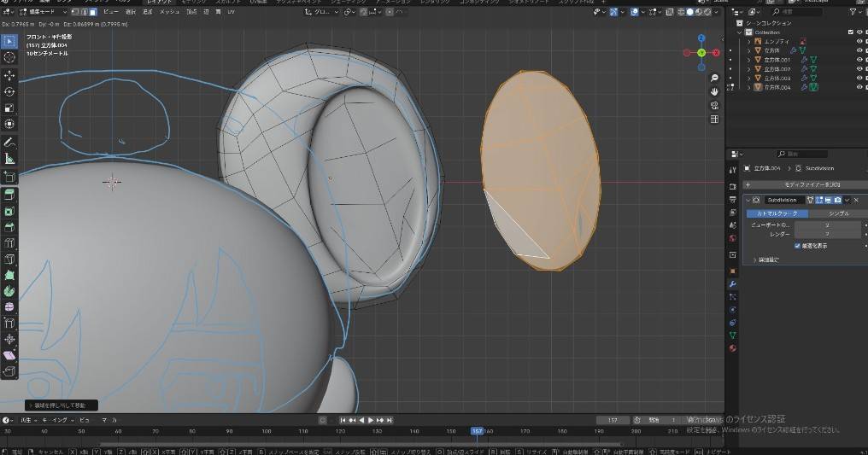Expand the 詳細設定 section
This screenshot has height=455, width=868.
(765, 259)
